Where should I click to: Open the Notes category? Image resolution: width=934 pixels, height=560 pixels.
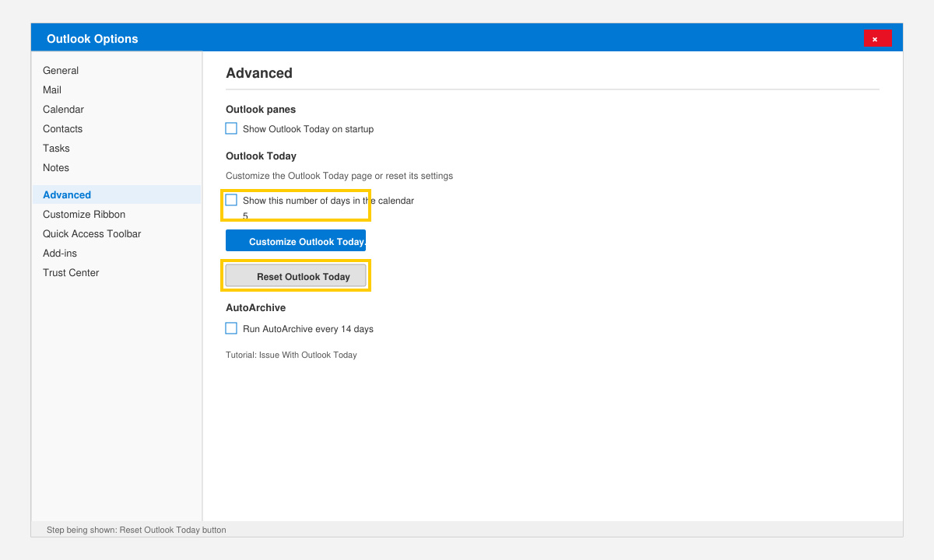[x=117, y=168]
